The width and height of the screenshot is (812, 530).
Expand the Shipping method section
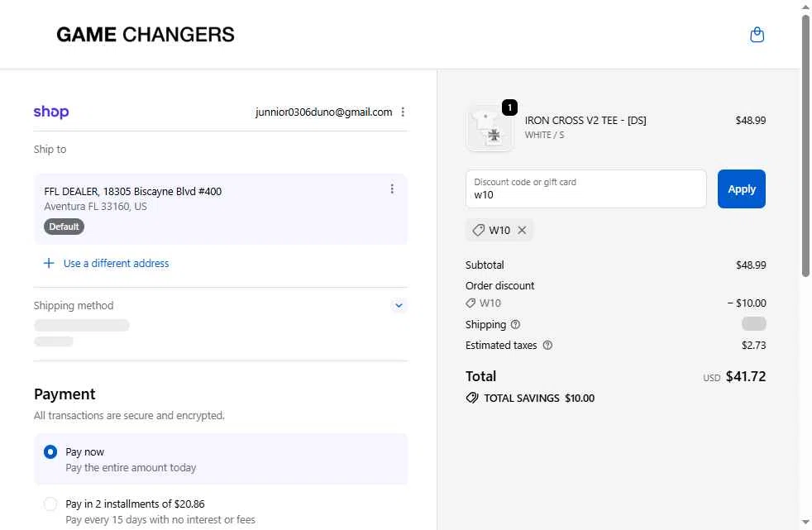(399, 305)
